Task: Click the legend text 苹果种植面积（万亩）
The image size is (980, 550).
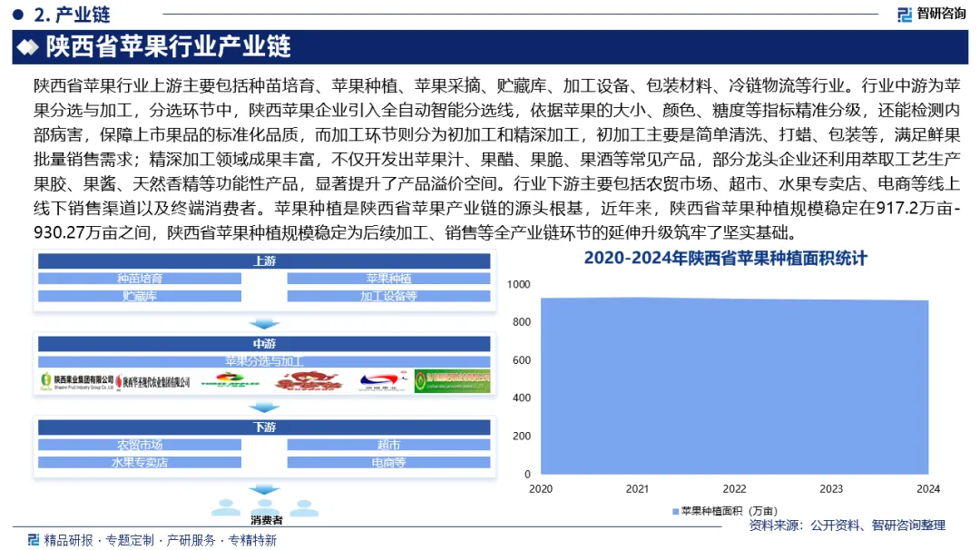Action: (730, 511)
